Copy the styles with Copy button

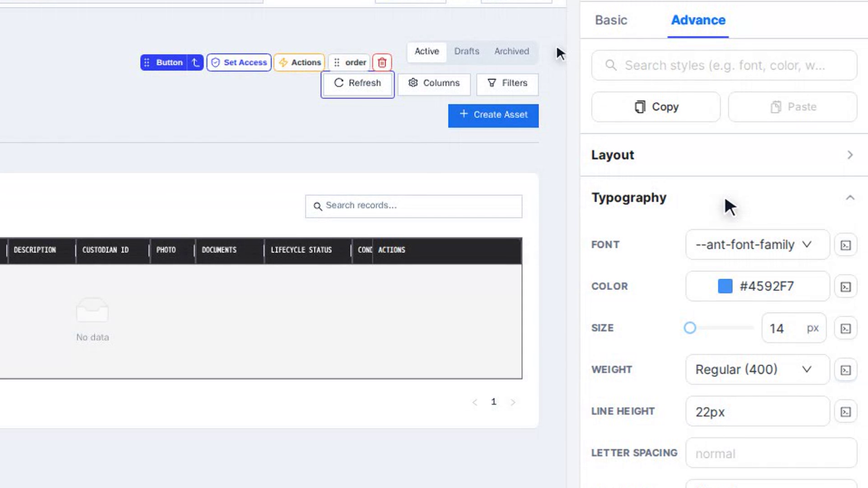click(x=656, y=107)
